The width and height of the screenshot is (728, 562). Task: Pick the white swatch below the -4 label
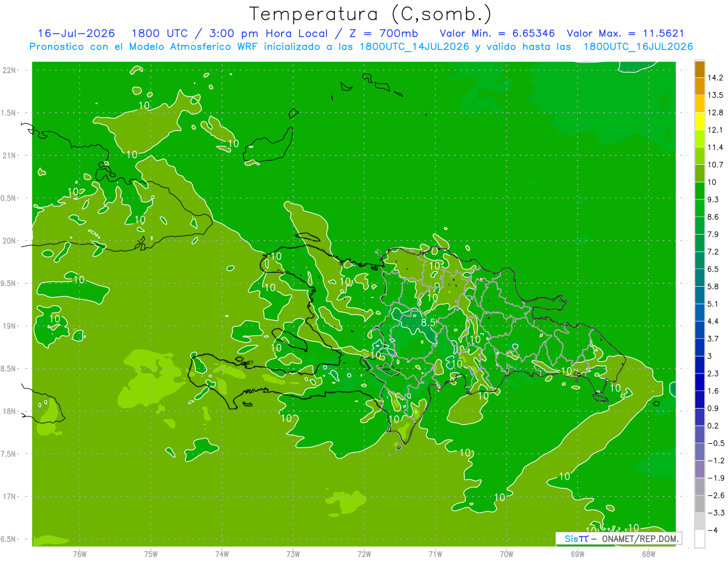click(699, 539)
